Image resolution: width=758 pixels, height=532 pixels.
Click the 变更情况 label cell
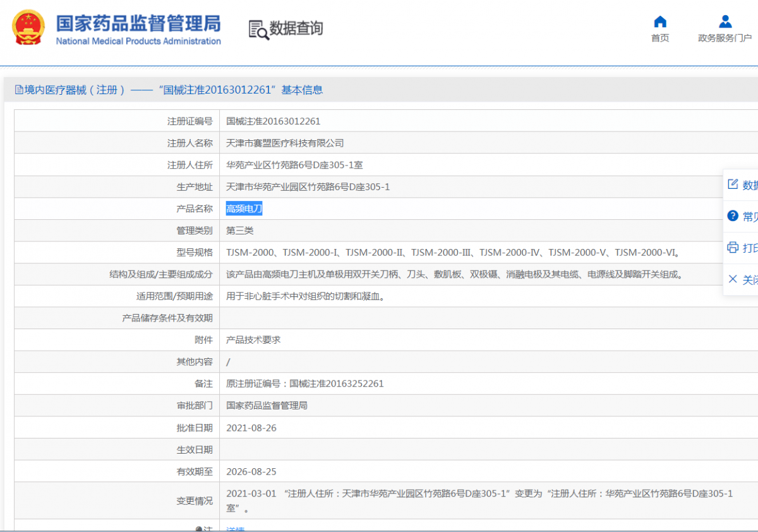point(117,501)
